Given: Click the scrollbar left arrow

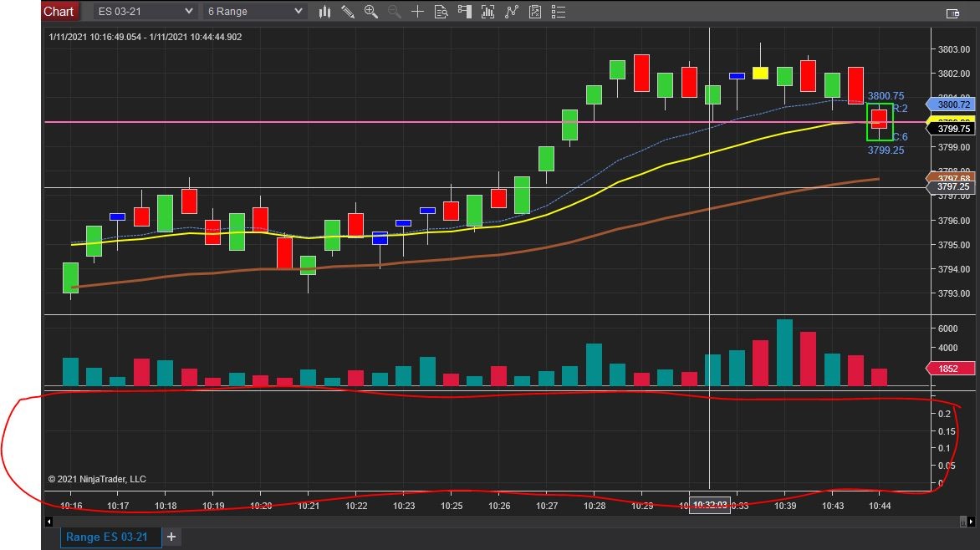Looking at the screenshot, I should [48, 521].
